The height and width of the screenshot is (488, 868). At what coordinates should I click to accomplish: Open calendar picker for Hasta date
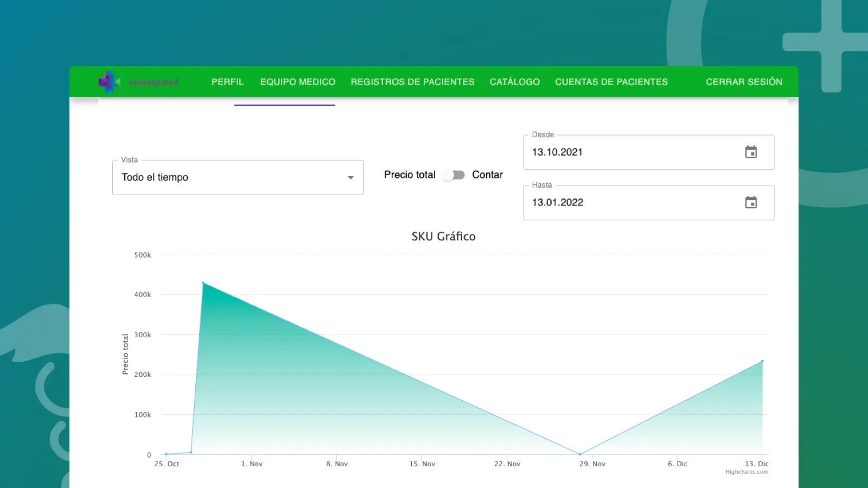pyautogui.click(x=751, y=202)
